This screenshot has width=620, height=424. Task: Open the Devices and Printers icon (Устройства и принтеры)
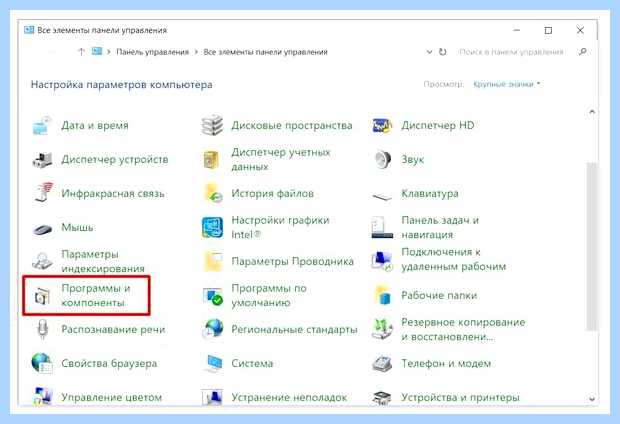click(x=382, y=398)
